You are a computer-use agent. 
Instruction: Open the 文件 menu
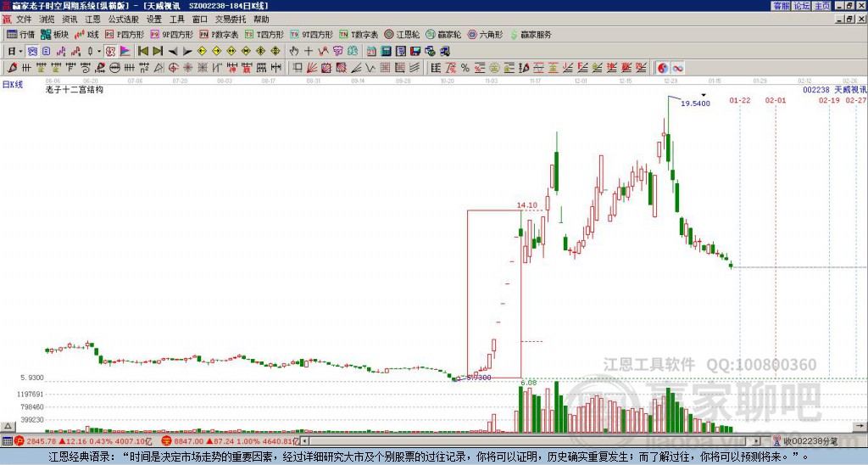coord(24,20)
